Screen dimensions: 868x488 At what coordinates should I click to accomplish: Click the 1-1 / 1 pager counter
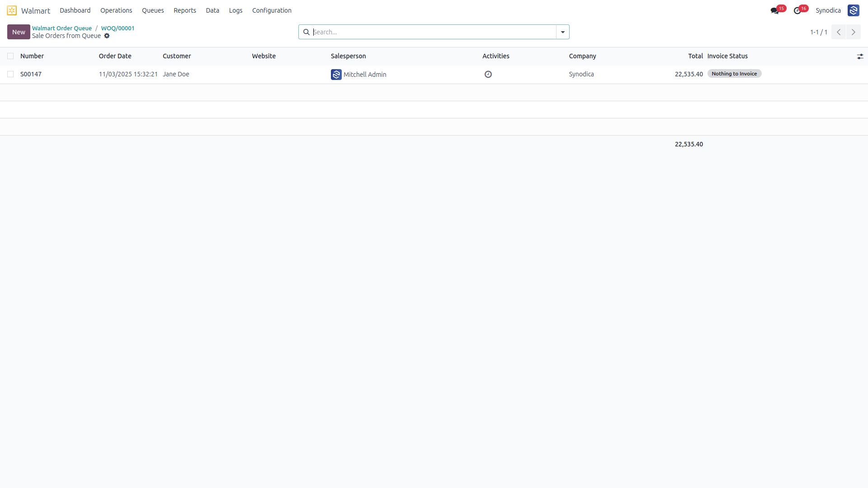818,32
